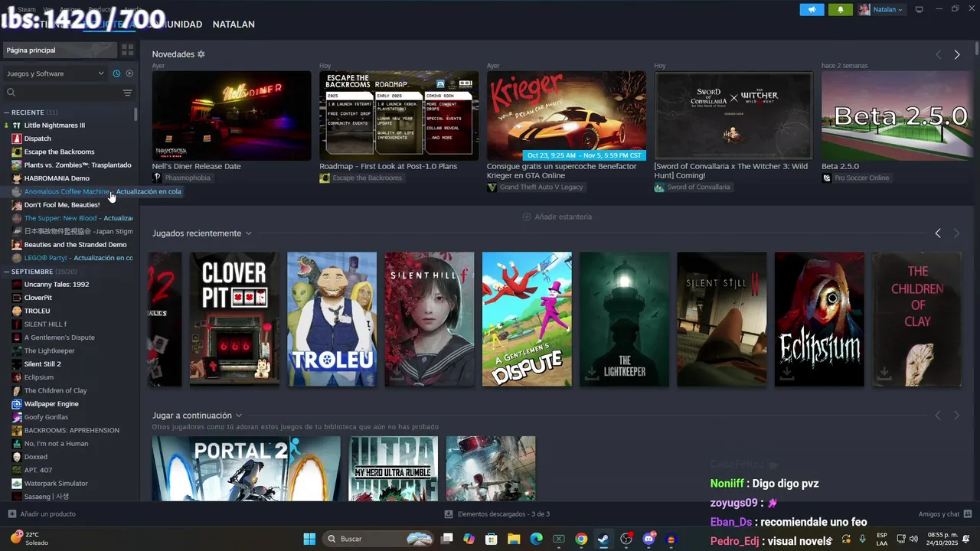Open A Gentlemen's Dispute cover

tap(527, 319)
